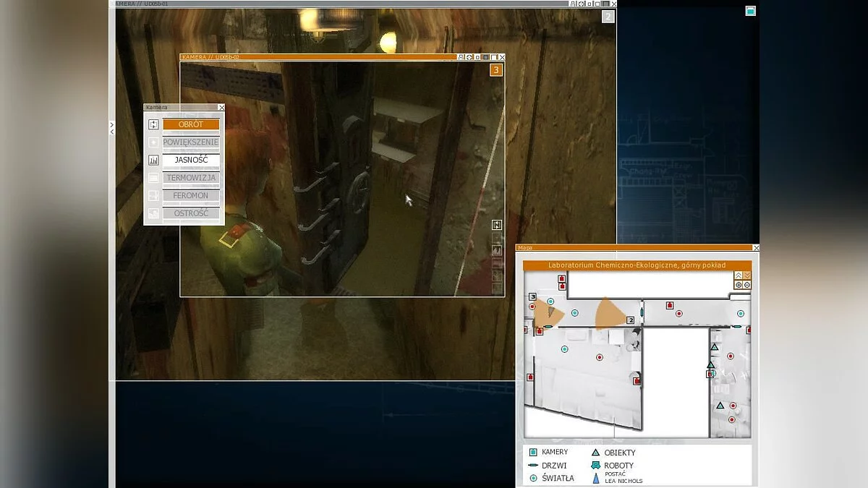
Task: Click the zoom icon beside POWIĘKSZENIE
Action: tap(153, 142)
